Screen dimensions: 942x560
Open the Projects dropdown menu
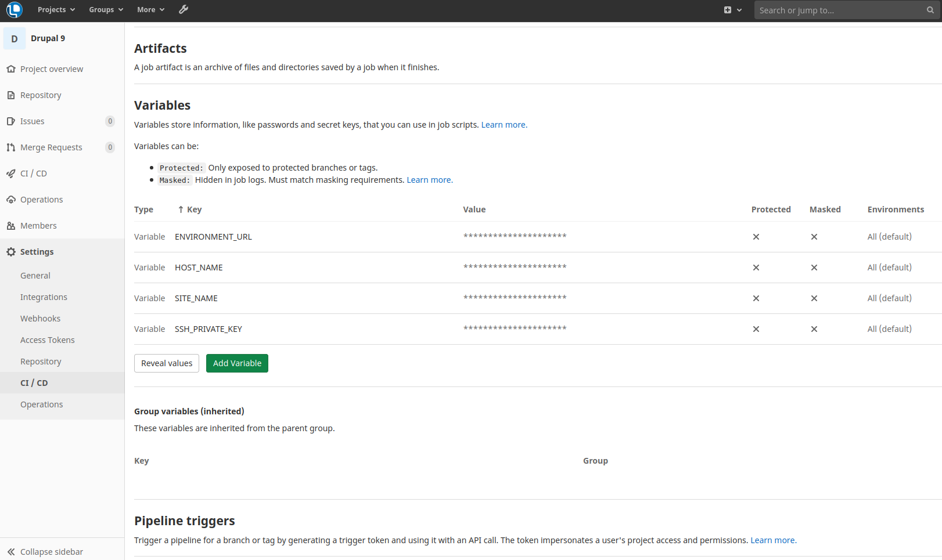pos(56,10)
